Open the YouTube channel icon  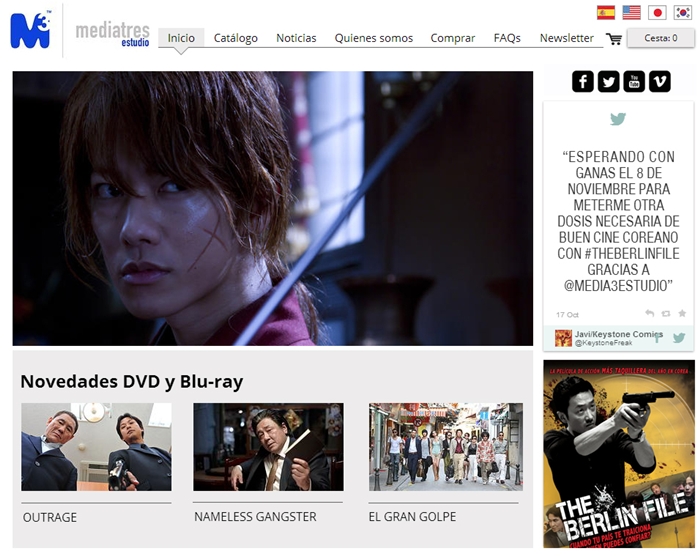(634, 81)
